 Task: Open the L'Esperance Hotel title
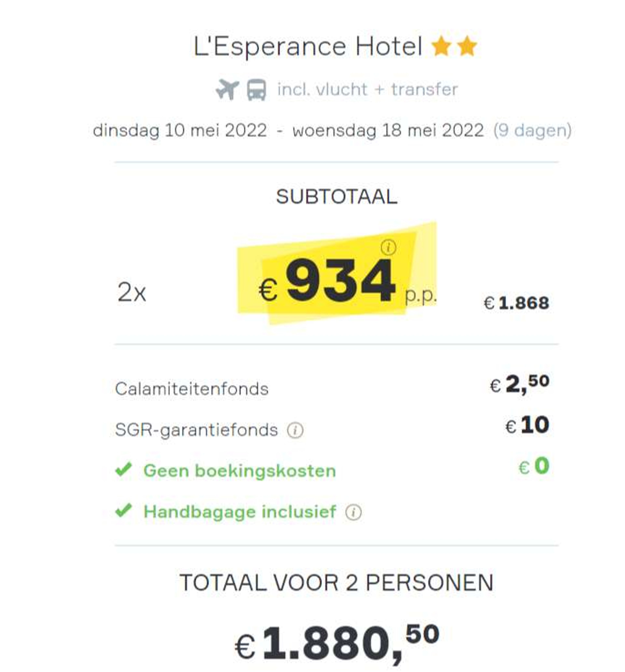308,47
